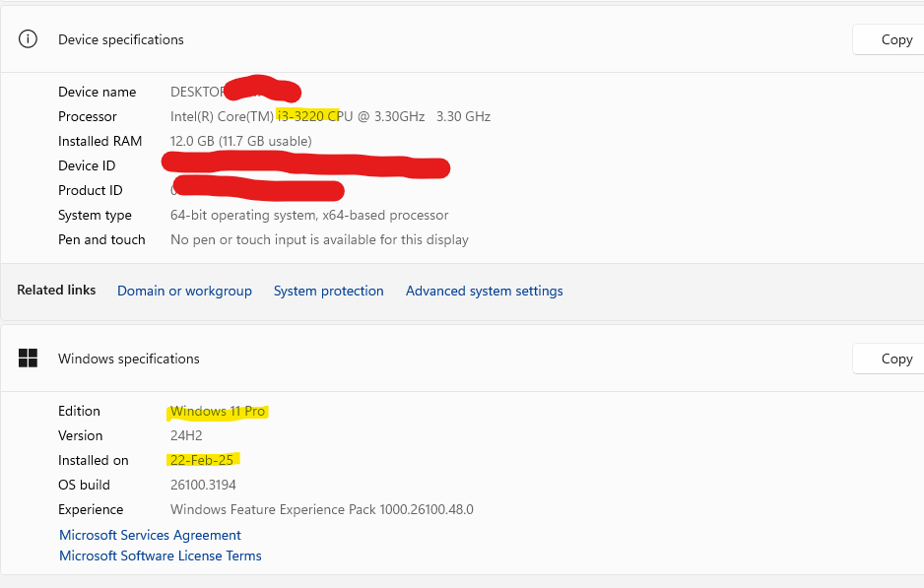Click the Windows 11 Pro edition value
Image resolution: width=924 pixels, height=588 pixels.
point(218,412)
